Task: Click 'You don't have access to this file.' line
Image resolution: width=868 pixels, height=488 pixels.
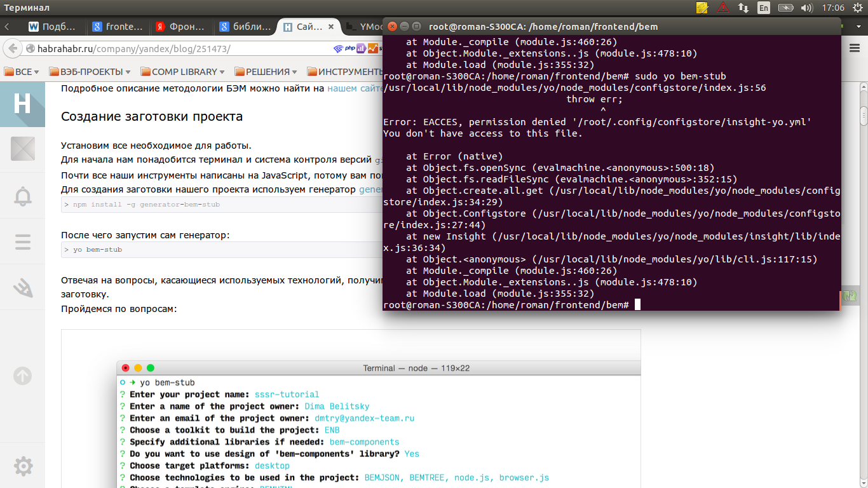Action: click(x=482, y=133)
